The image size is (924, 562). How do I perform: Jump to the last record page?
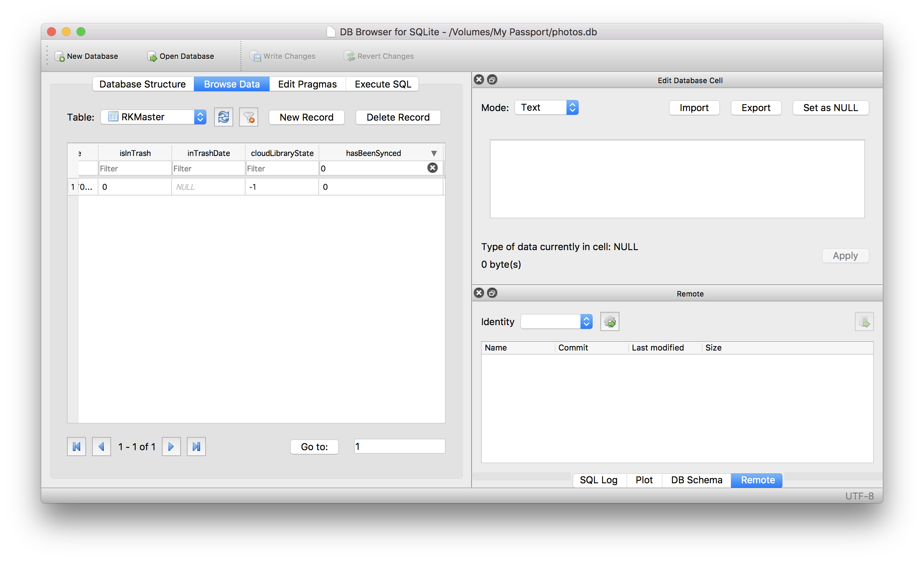(196, 447)
